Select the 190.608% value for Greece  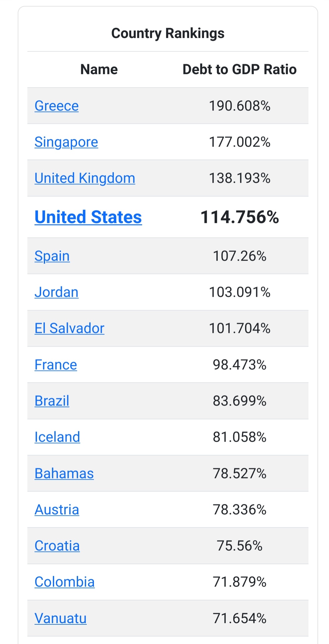click(x=240, y=106)
